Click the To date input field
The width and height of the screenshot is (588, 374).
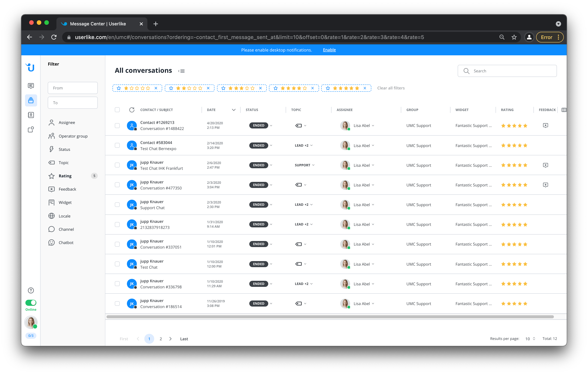[x=73, y=103]
